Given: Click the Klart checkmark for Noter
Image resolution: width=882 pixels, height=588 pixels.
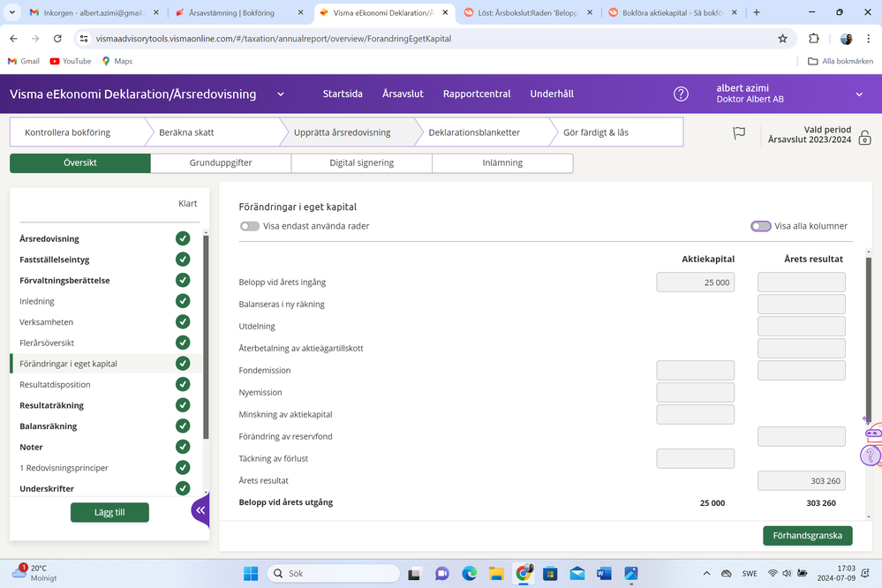Looking at the screenshot, I should (x=183, y=447).
